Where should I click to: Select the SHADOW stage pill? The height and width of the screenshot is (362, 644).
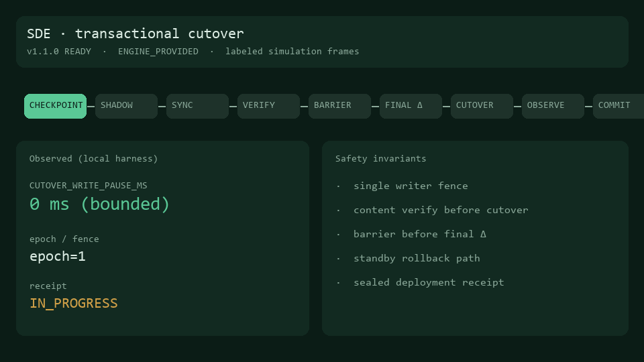pyautogui.click(x=127, y=106)
